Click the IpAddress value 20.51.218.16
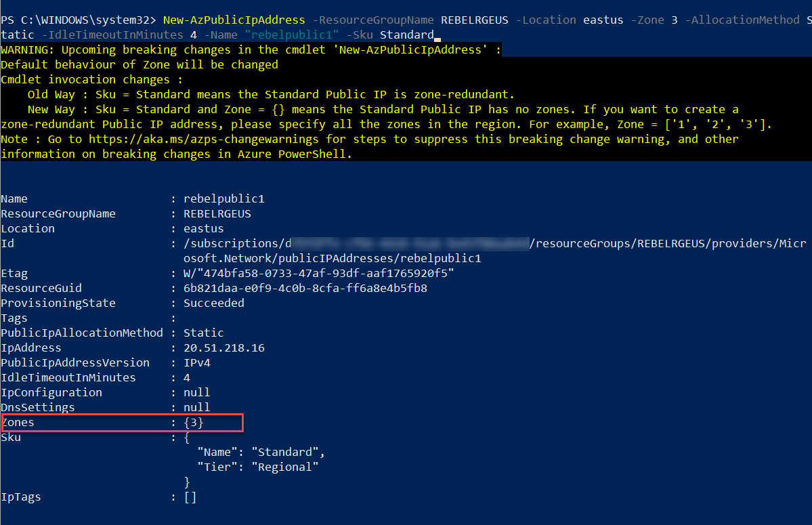Viewport: 812px width, 525px height. tap(223, 348)
